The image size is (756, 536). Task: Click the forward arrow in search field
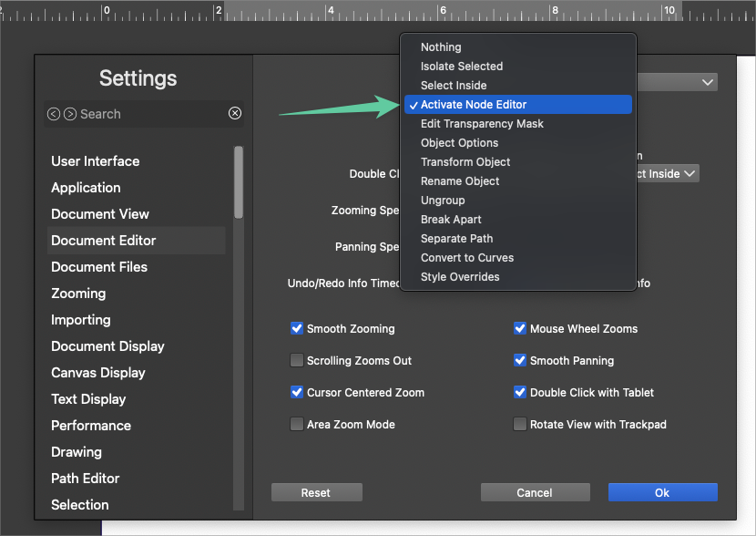tap(69, 114)
